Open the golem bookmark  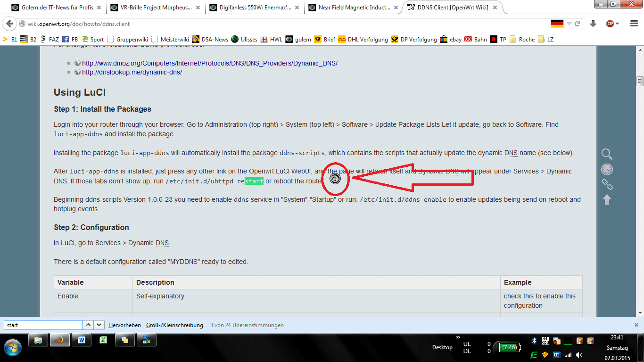click(x=298, y=40)
